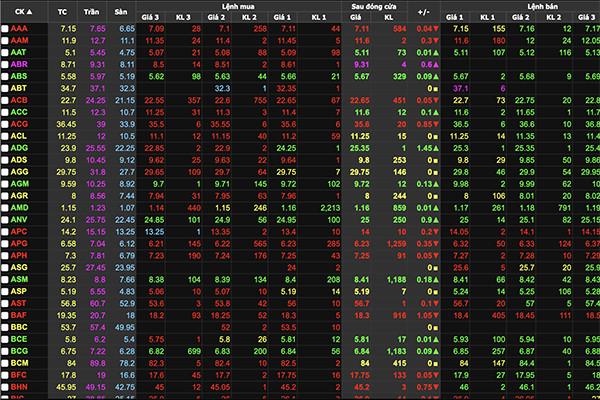Select the checkbox next to ABR

(5, 65)
